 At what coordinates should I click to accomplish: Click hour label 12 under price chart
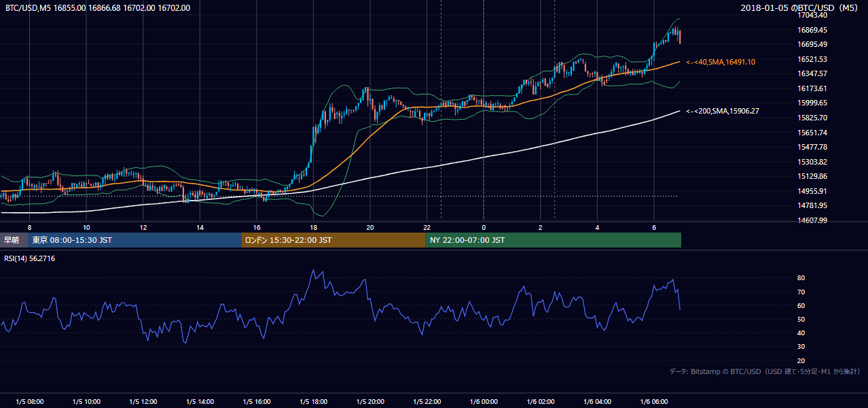(x=143, y=227)
